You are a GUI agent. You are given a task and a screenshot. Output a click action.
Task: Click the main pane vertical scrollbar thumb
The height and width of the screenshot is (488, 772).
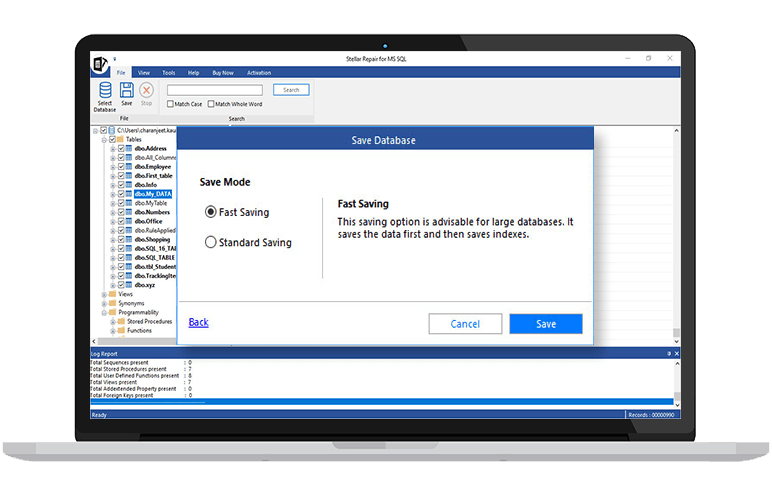click(x=676, y=332)
